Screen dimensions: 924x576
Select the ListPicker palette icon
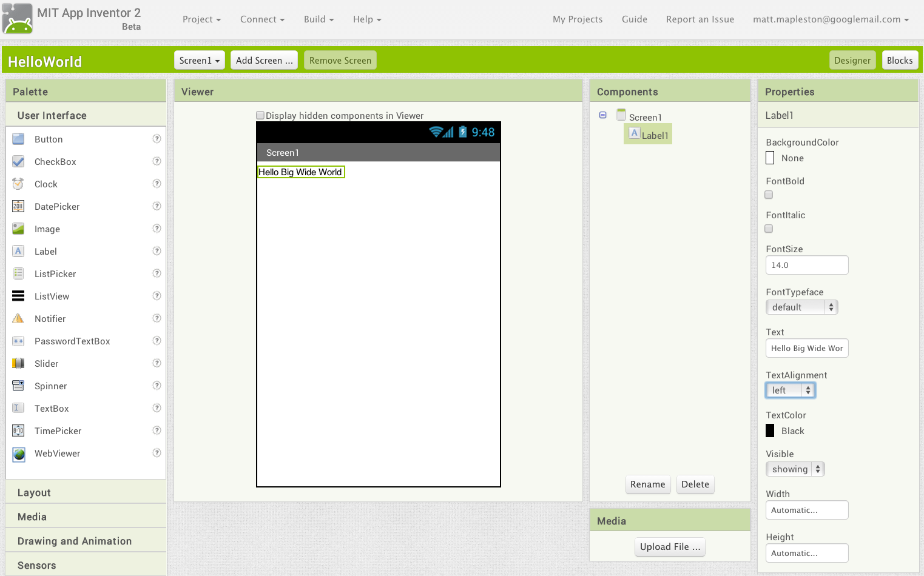[18, 273]
